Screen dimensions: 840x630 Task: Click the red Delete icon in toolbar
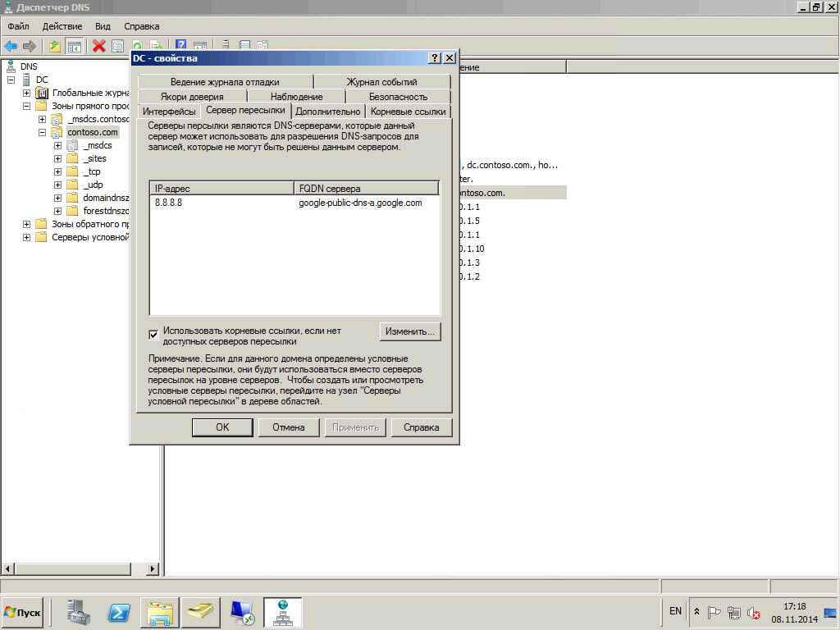pyautogui.click(x=98, y=46)
